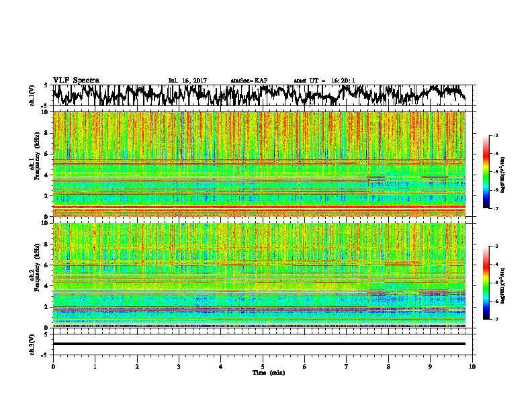
Task: Click the flat black ch.3 trace line
Action: tap(259, 344)
